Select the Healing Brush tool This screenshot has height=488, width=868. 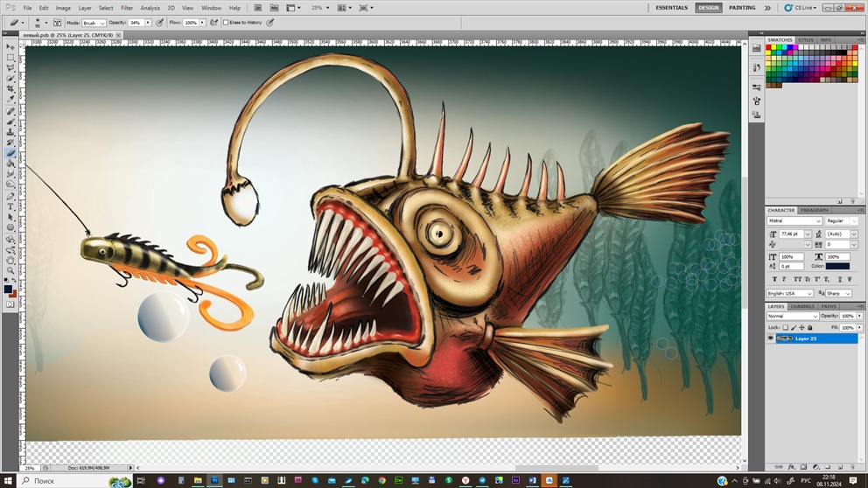pos(10,112)
